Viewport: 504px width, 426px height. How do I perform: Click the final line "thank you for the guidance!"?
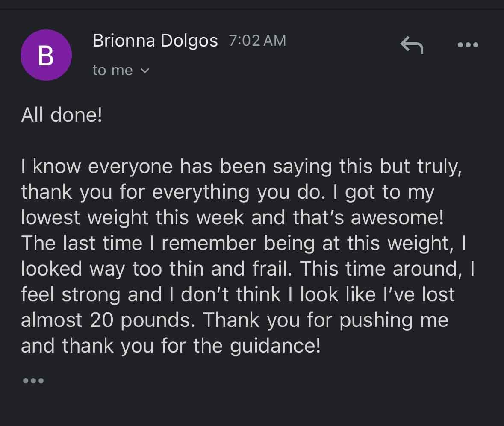click(170, 346)
